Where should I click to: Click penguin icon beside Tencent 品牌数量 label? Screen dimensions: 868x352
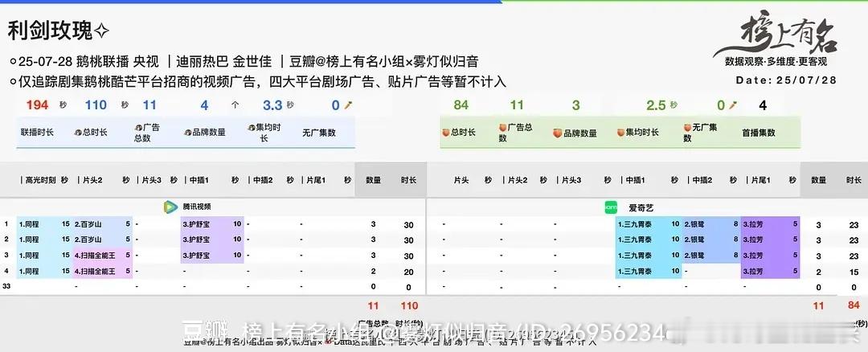point(187,133)
